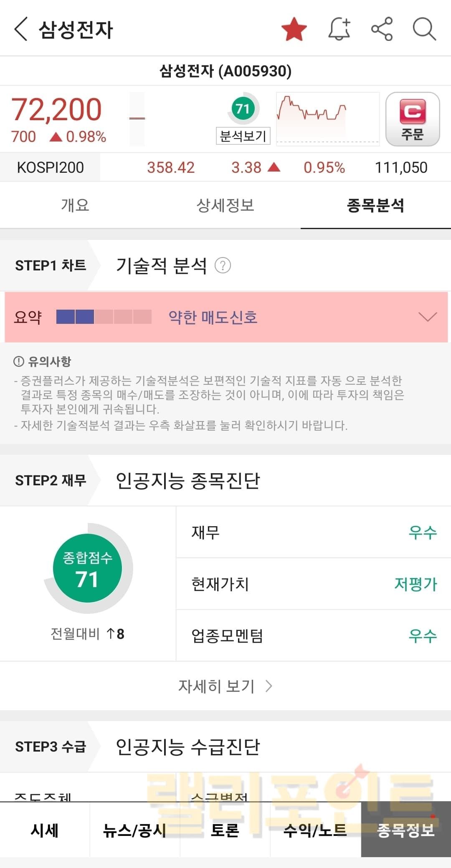The width and height of the screenshot is (451, 868).
Task: Toggle the red favorite star
Action: click(x=294, y=29)
